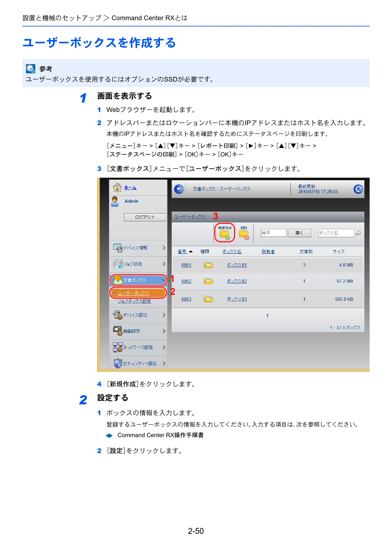Viewport: 392px width, 555px height.
Task: Click the Home house icon
Action: (x=117, y=187)
